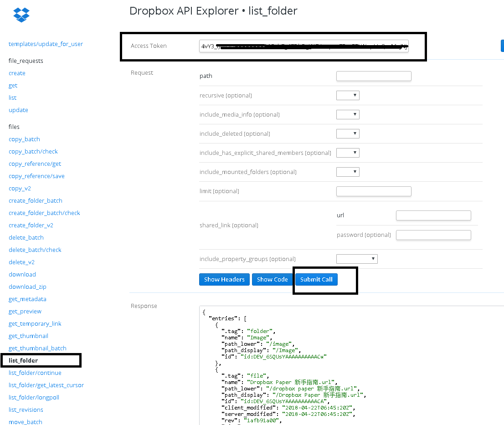
Task: Open download_zip endpoint link
Action: point(27,287)
